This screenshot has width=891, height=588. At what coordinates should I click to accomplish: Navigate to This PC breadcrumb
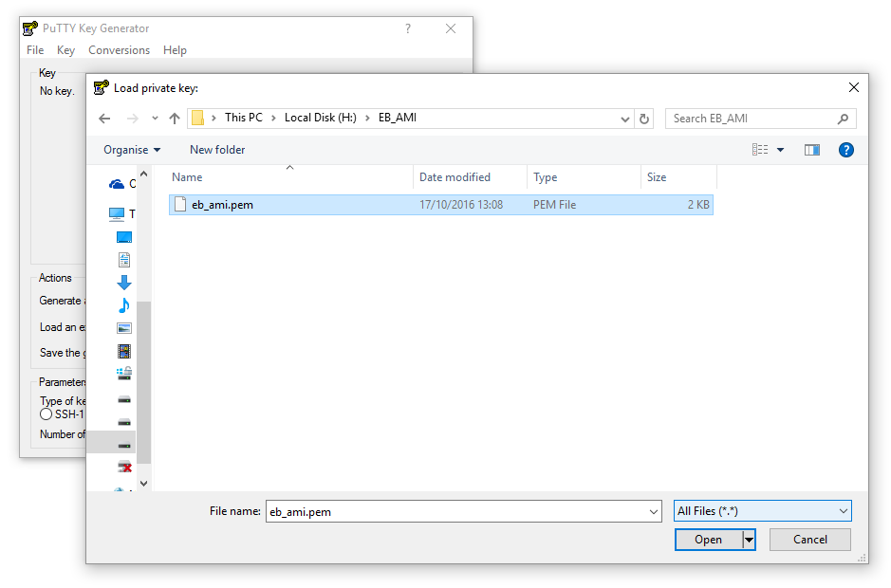click(243, 118)
